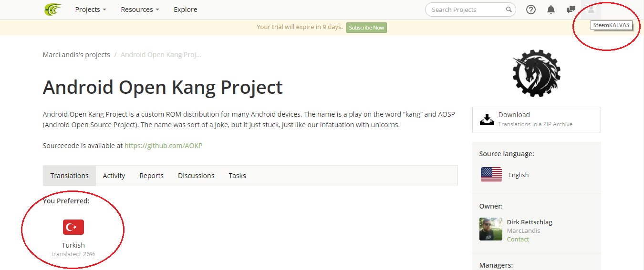644x270 pixels.
Task: Switch to the Reports tab
Action: click(152, 176)
